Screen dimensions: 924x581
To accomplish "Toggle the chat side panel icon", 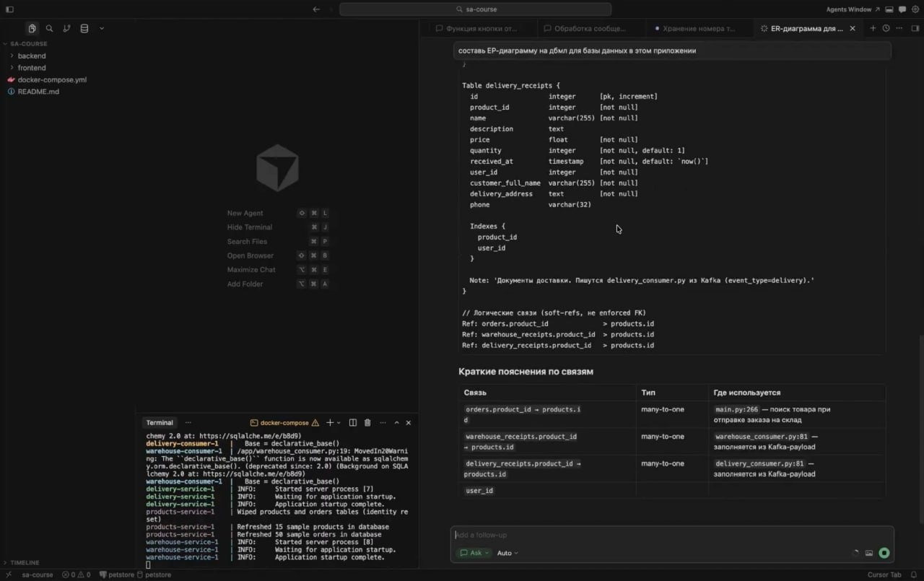I will tap(914, 29).
